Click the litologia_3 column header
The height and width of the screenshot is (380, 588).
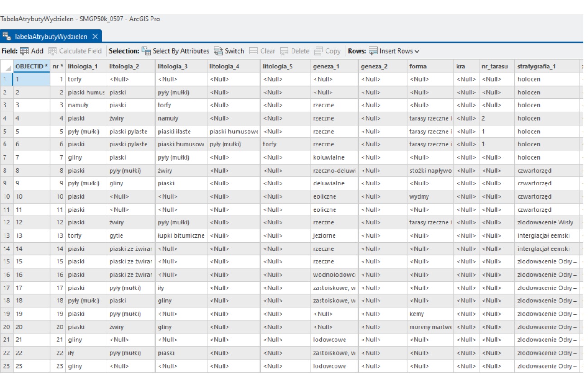click(x=181, y=66)
